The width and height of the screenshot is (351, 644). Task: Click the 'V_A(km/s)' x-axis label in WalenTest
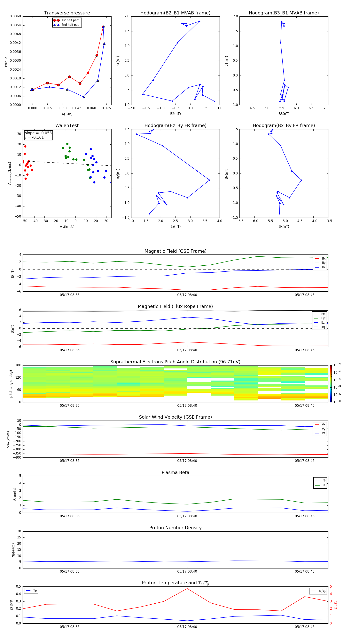(x=67, y=227)
